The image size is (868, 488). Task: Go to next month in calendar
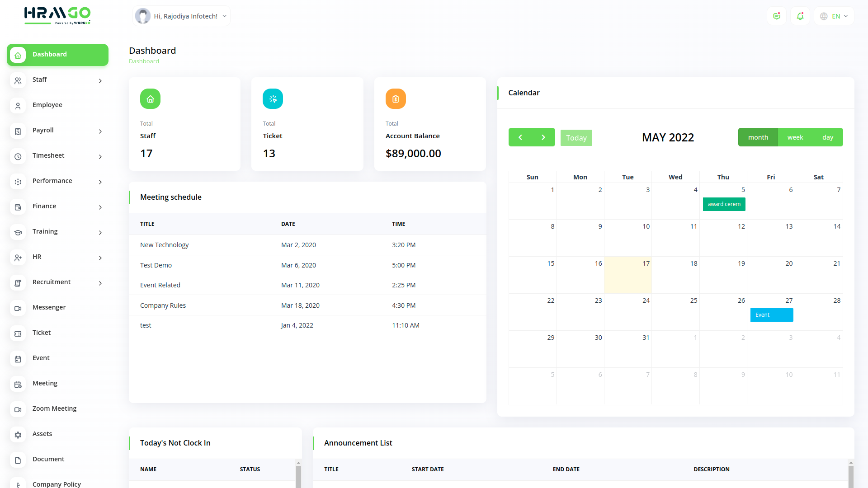point(543,137)
